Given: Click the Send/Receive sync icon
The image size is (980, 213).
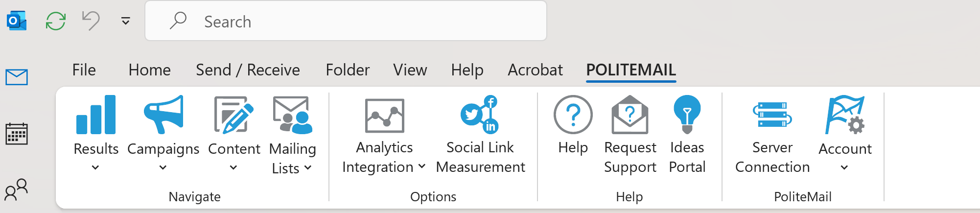Looking at the screenshot, I should click(x=56, y=21).
